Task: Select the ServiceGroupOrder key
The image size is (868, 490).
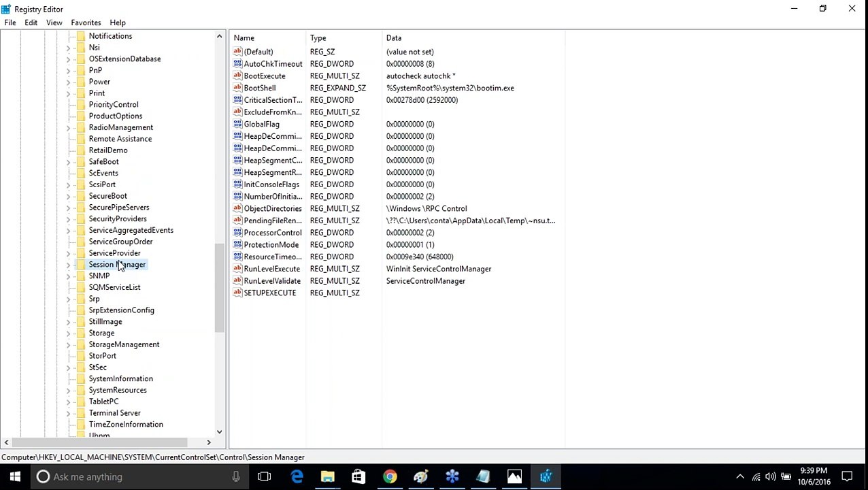Action: (120, 242)
